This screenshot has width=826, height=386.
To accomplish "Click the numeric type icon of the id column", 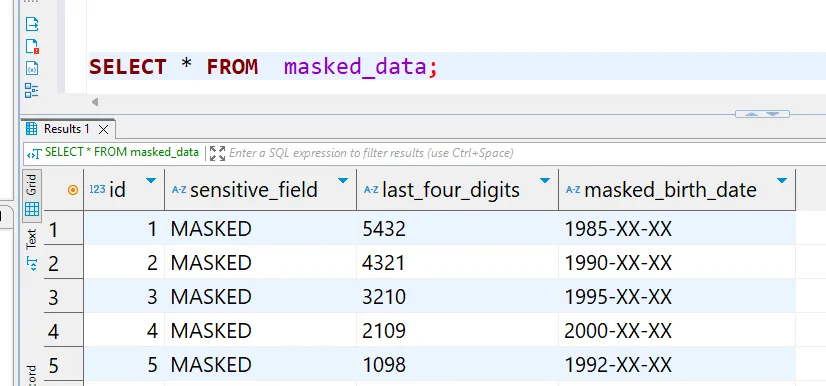I will [97, 190].
